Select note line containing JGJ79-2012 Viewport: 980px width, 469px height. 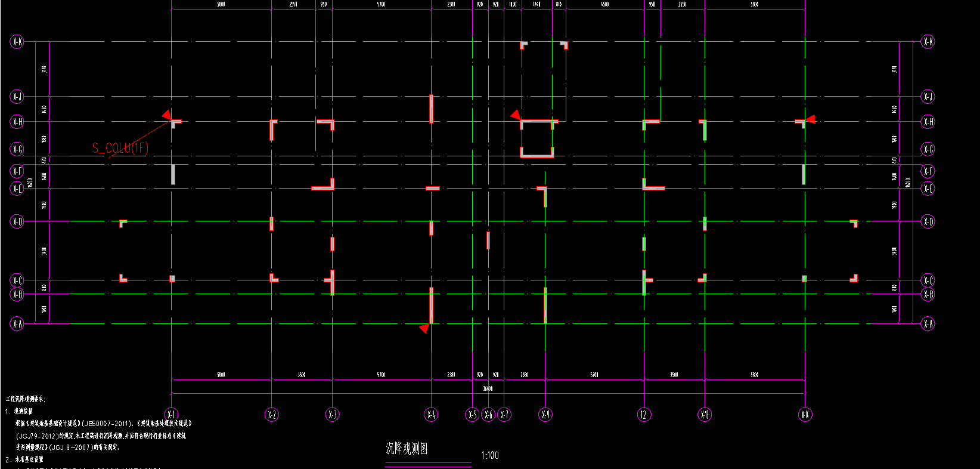click(x=101, y=436)
